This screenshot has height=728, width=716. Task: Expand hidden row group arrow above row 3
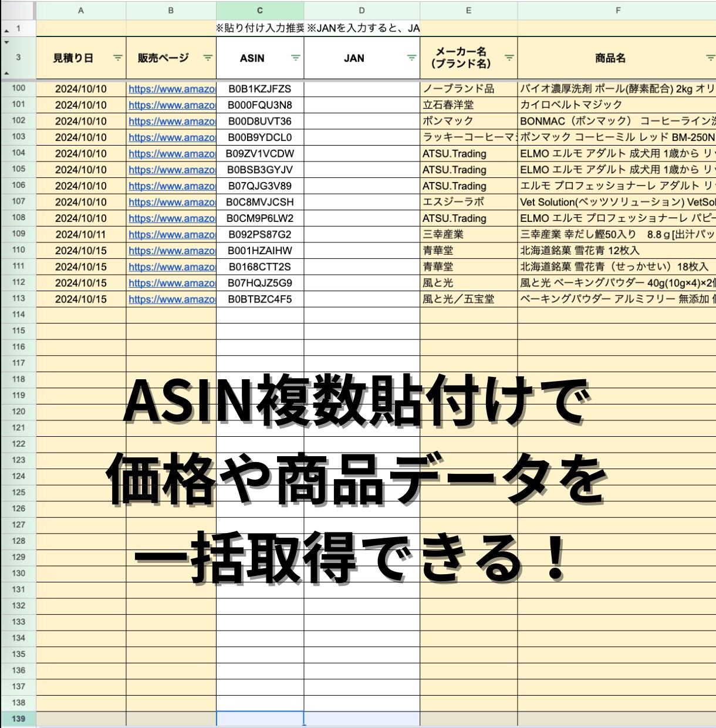pyautogui.click(x=6, y=42)
